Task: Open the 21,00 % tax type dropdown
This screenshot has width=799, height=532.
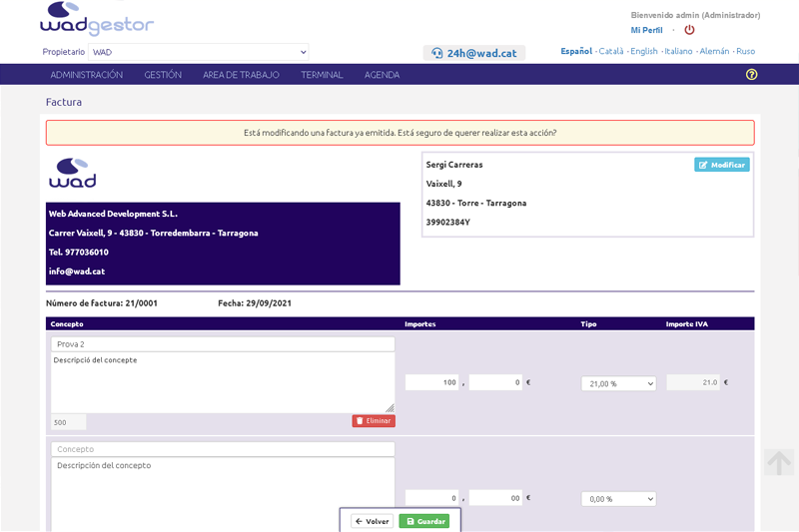Action: [x=618, y=384]
